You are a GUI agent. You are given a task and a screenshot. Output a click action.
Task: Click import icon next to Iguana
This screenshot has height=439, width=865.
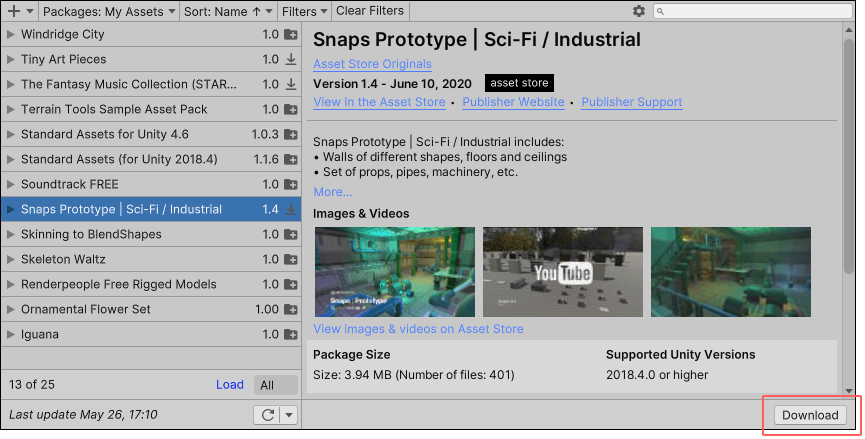[291, 334]
